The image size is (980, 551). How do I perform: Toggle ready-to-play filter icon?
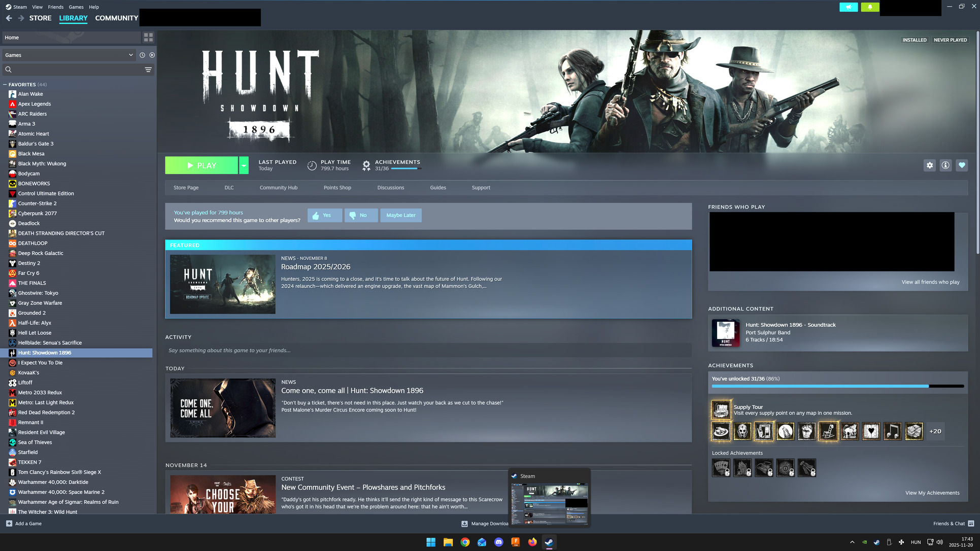coord(152,55)
